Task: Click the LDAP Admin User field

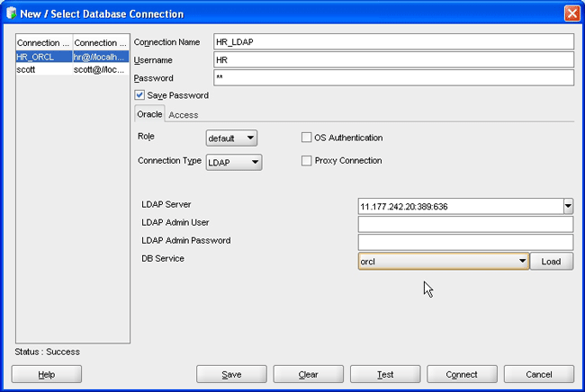Action: point(465,224)
